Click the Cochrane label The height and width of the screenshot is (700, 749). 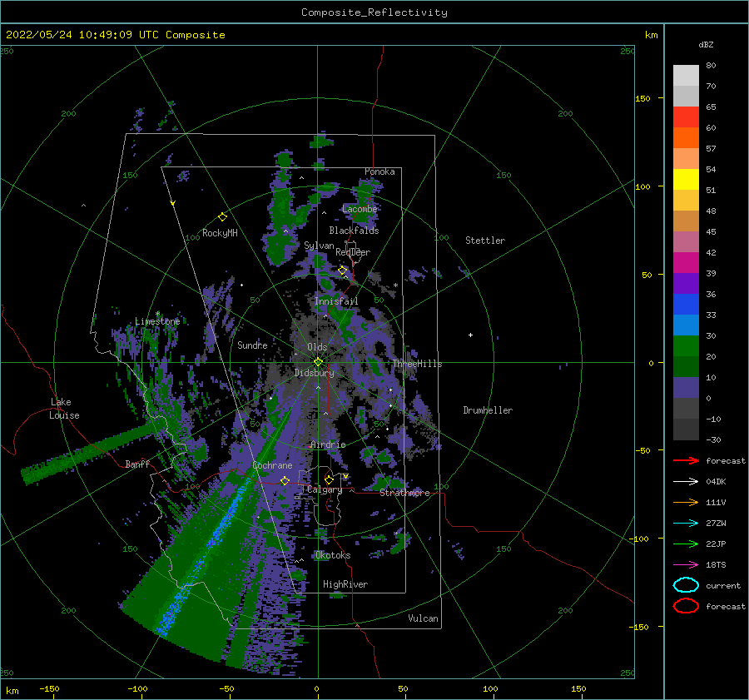click(x=272, y=465)
